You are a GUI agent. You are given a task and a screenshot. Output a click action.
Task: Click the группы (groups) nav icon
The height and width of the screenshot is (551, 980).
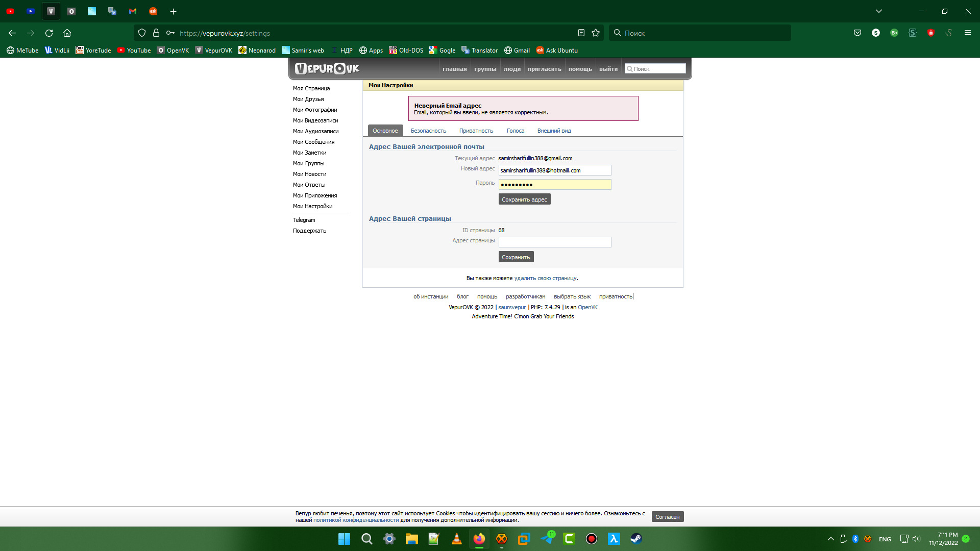coord(484,69)
